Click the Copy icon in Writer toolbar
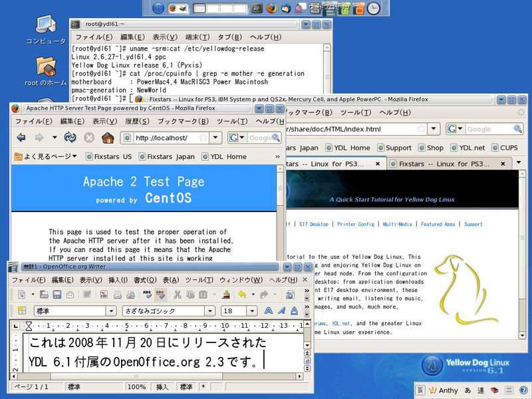The width and height of the screenshot is (532, 399). pyautogui.click(x=190, y=295)
